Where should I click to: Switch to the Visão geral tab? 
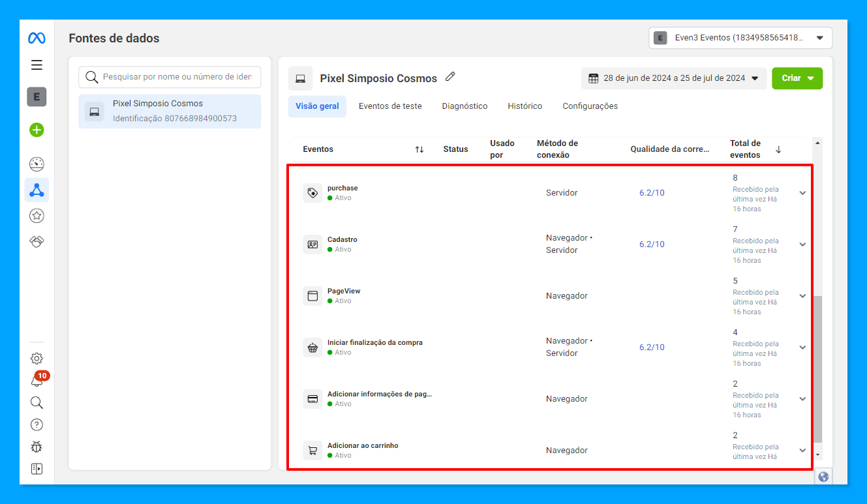(317, 106)
